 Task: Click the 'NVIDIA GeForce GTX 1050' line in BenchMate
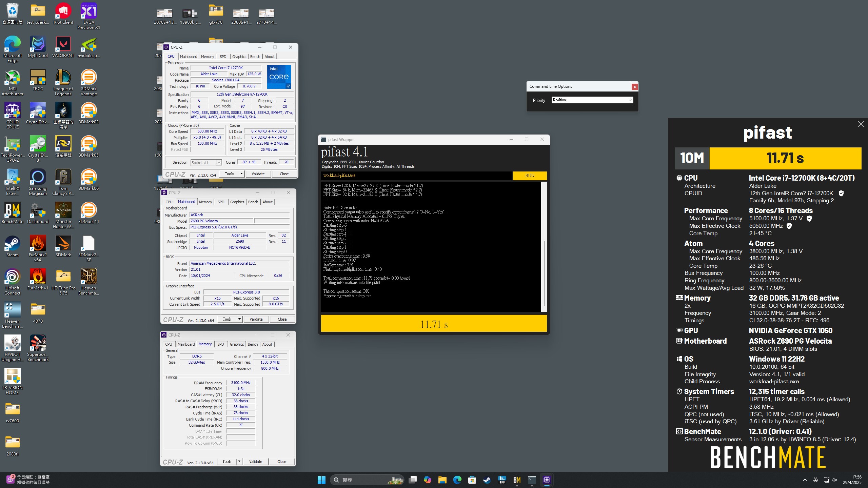pos(790,330)
